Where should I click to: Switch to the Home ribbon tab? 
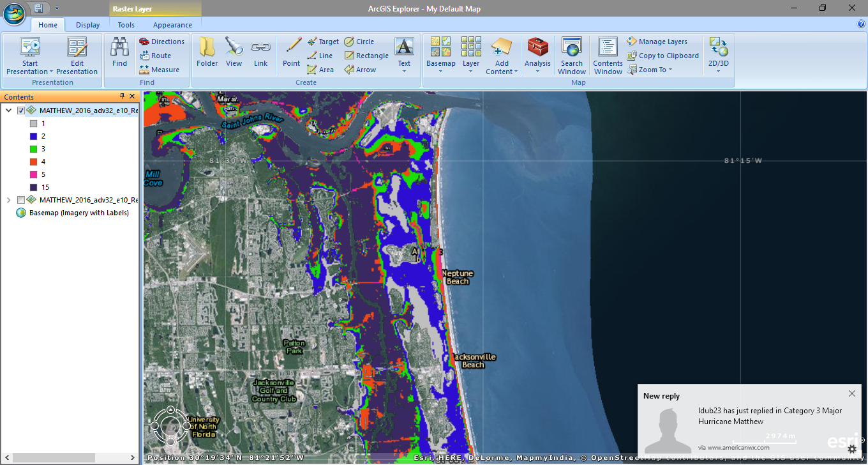(x=48, y=25)
